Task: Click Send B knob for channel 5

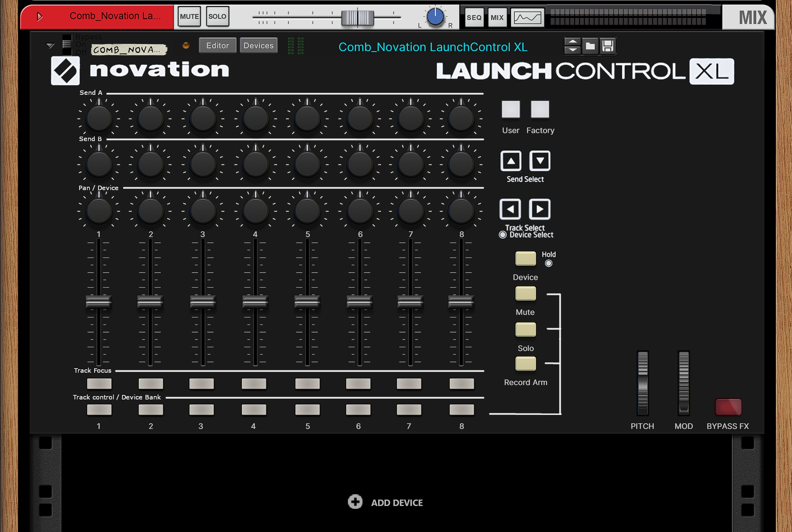Action: click(307, 164)
